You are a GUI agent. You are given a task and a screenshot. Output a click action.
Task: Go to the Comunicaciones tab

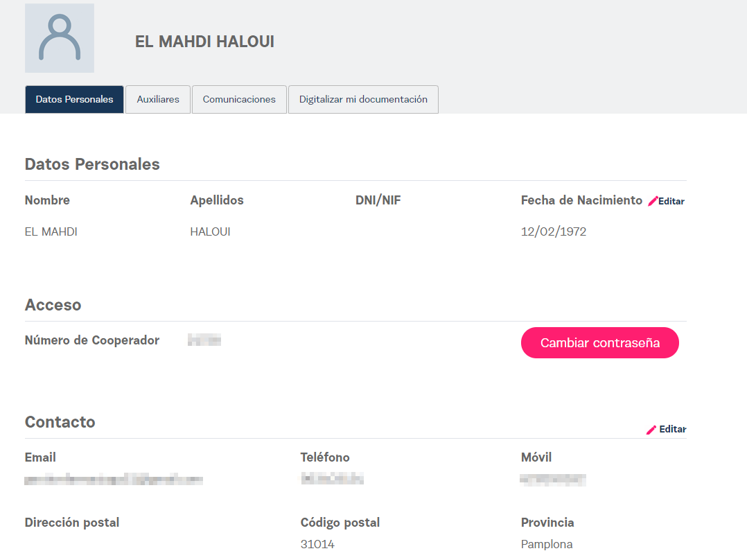pyautogui.click(x=239, y=99)
